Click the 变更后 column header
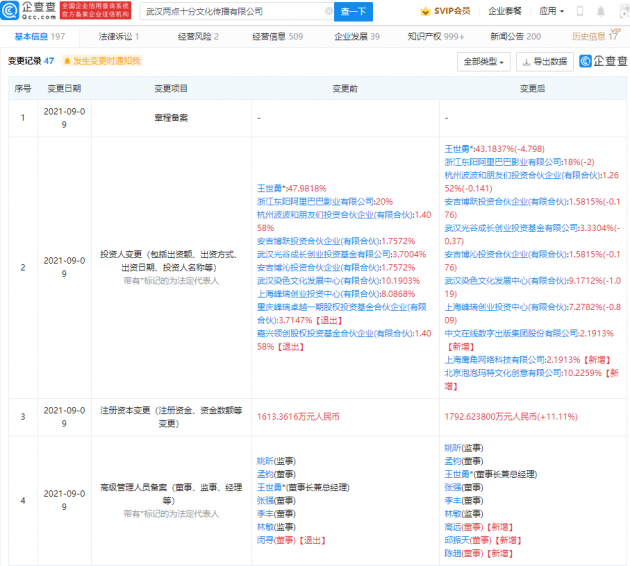The height and width of the screenshot is (566, 630). pos(533,88)
